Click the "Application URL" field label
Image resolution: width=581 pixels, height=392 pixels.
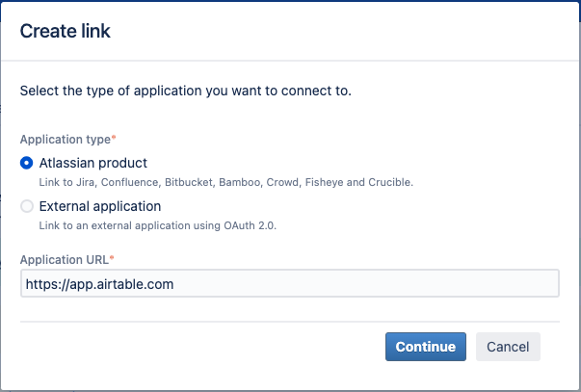(x=65, y=260)
